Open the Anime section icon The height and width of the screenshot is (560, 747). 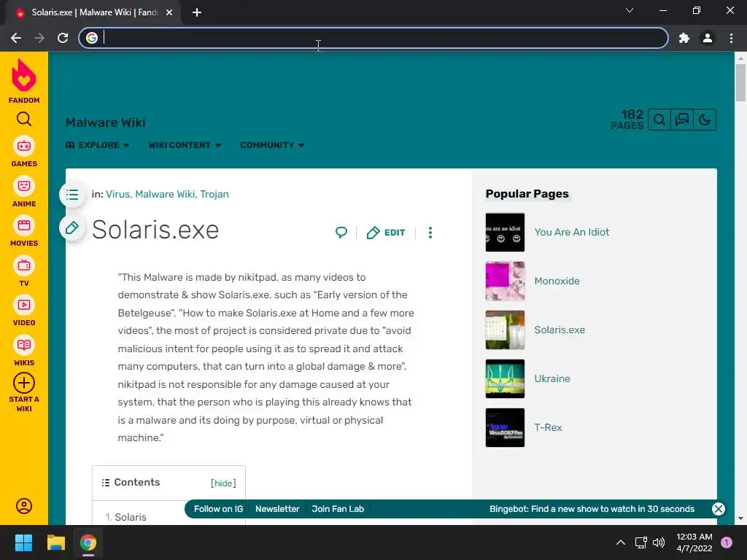(24, 186)
